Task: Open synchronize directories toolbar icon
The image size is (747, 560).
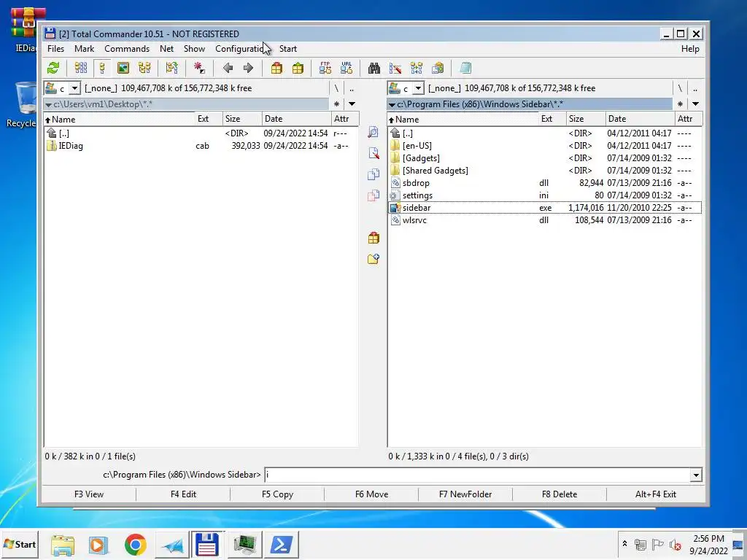Action: (x=417, y=68)
